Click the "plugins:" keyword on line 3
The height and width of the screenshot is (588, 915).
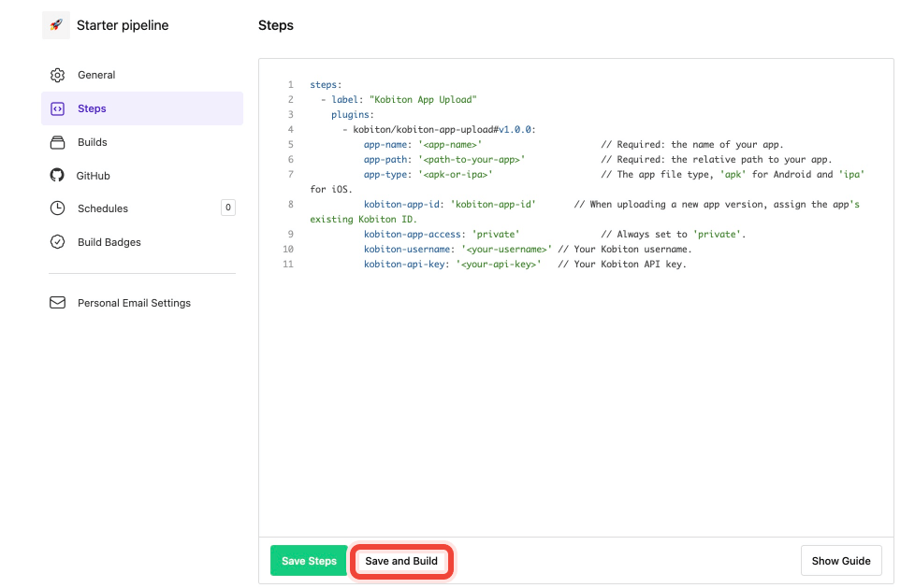coord(353,115)
